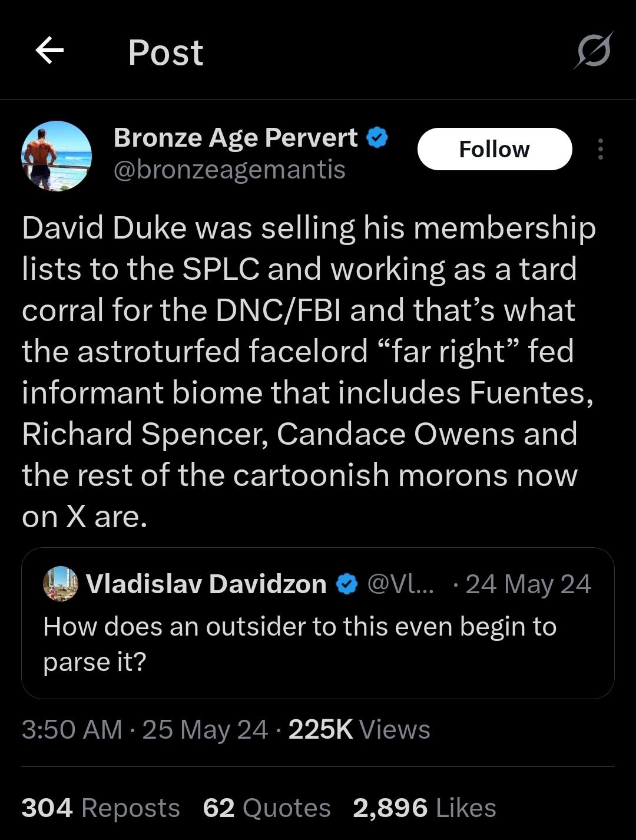Tap the back arrow icon
The image size is (636, 840).
[49, 51]
